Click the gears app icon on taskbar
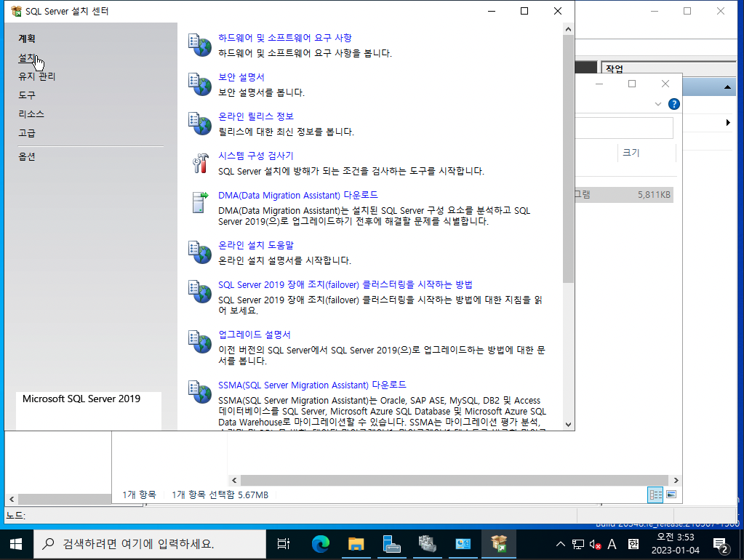 tap(427, 544)
